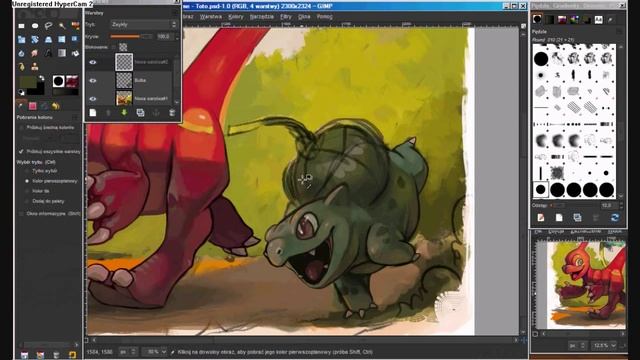Open the Fonts tab marked Aa
The height and width of the screenshot is (360, 640).
click(598, 19)
